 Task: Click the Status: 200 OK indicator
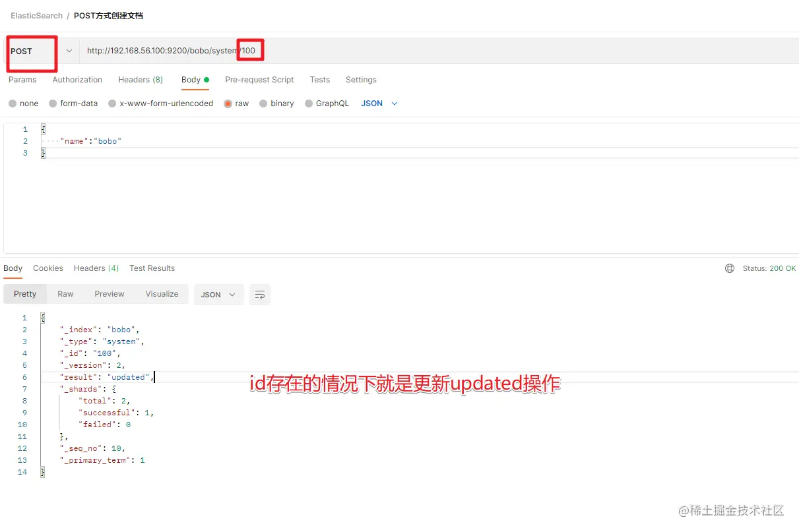click(x=769, y=268)
